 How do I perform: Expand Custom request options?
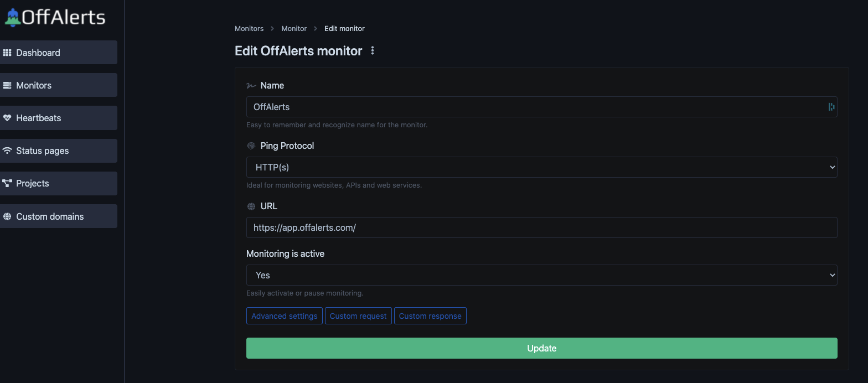(x=358, y=316)
